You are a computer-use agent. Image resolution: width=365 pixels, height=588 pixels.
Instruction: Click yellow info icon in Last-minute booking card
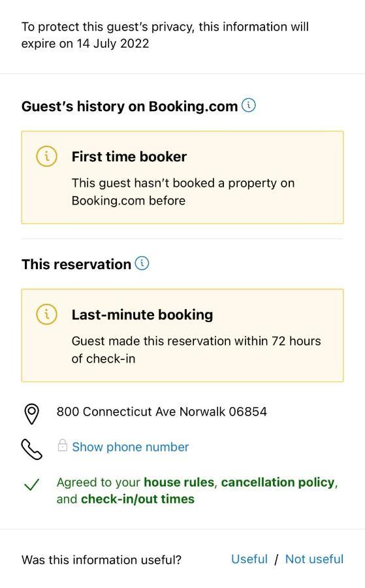pyautogui.click(x=46, y=314)
